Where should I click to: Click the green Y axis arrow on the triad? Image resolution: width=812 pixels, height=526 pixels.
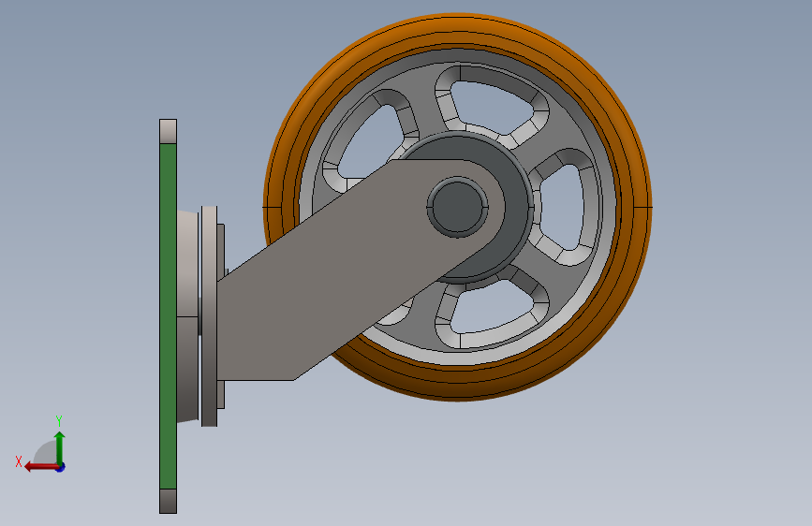pyautogui.click(x=60, y=446)
